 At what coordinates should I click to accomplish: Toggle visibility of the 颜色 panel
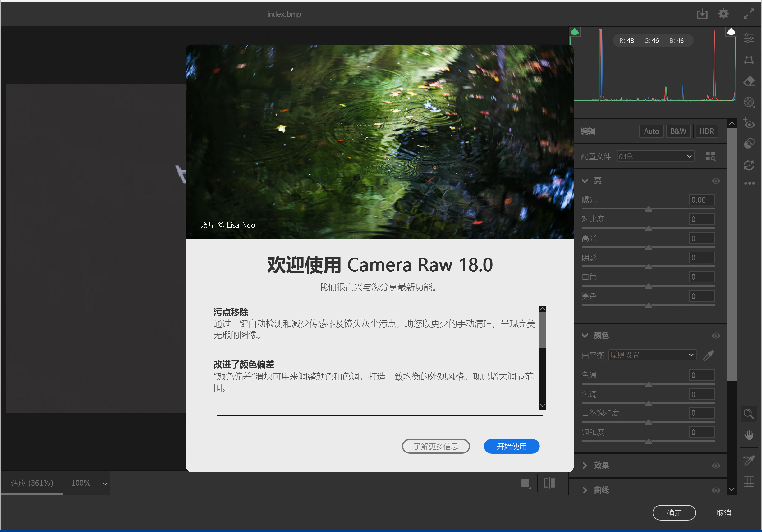click(716, 336)
